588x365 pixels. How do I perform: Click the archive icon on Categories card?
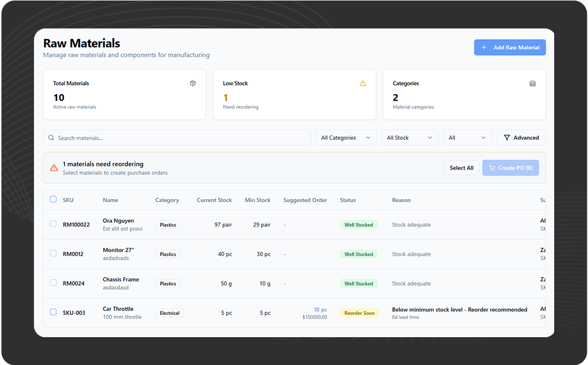coord(532,84)
